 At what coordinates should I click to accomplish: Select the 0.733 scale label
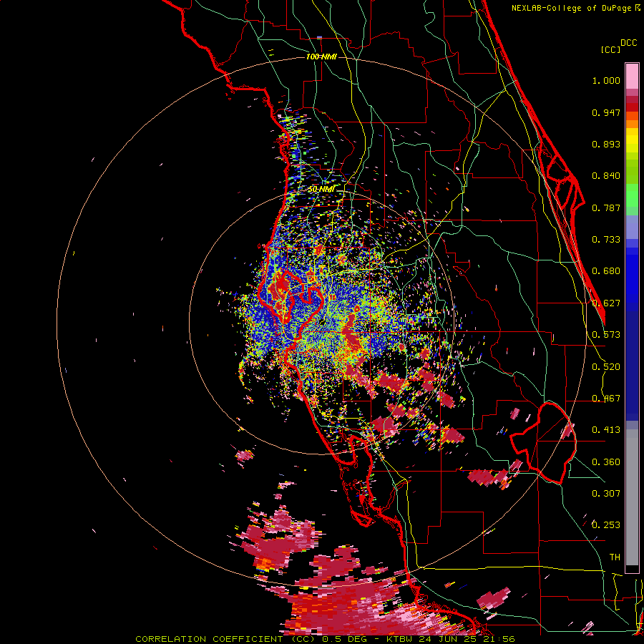pyautogui.click(x=606, y=240)
